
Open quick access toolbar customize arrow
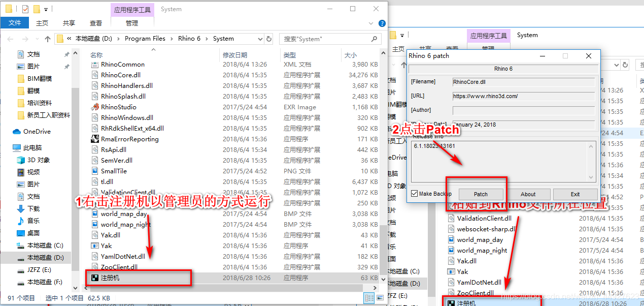[x=46, y=9]
